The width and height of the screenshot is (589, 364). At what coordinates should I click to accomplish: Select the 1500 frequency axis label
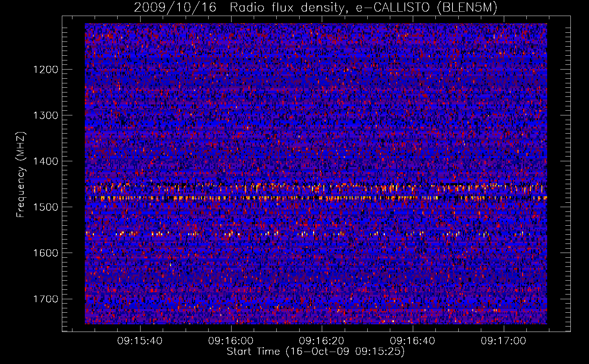46,207
